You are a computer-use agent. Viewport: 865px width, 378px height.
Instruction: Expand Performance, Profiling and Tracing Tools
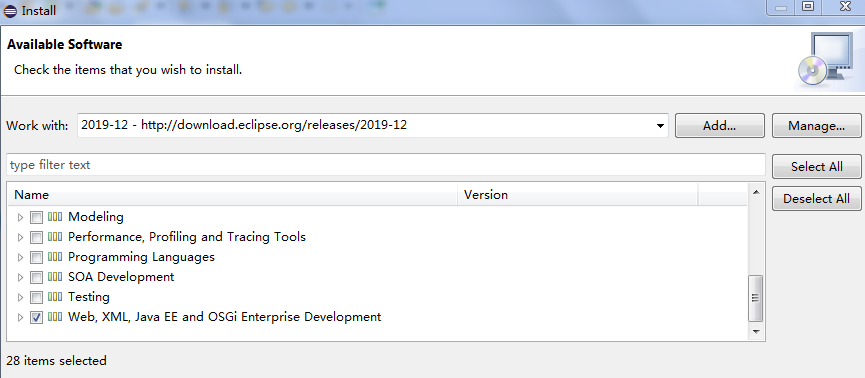coord(21,237)
